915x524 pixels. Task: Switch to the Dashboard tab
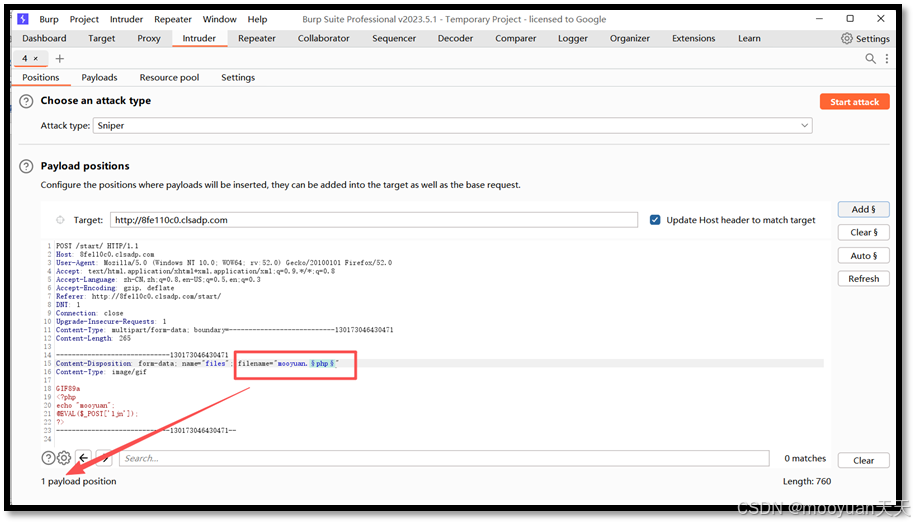[44, 39]
